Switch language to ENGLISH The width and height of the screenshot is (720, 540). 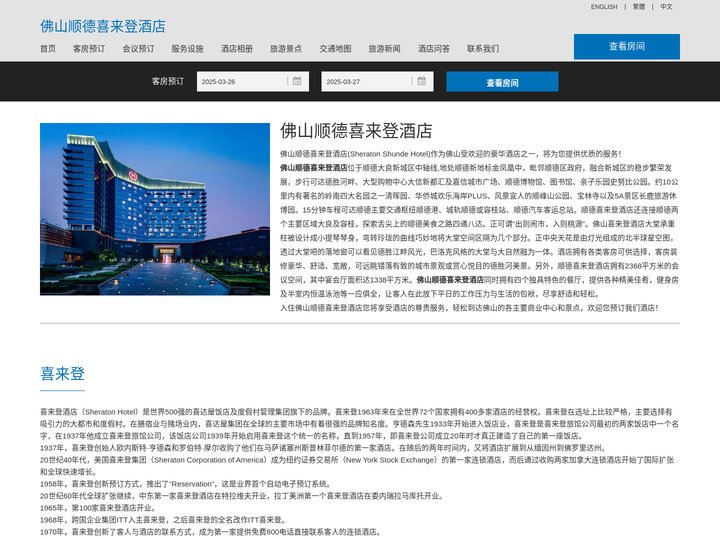point(604,7)
